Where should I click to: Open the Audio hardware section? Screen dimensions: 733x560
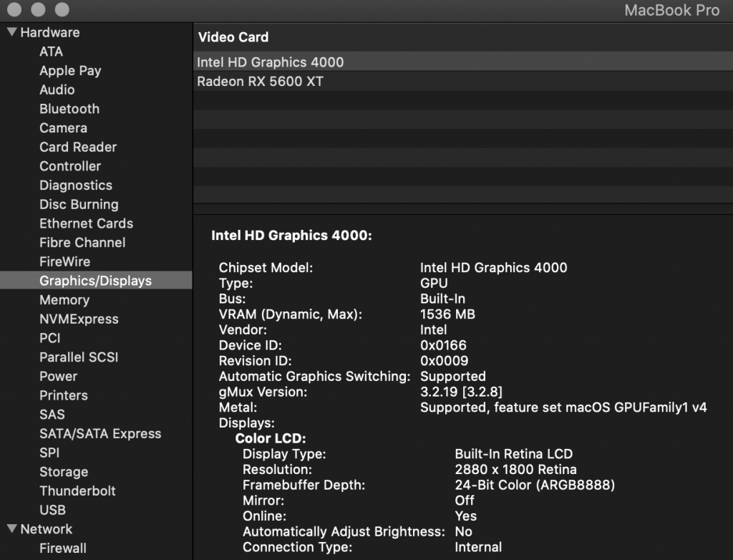pyautogui.click(x=57, y=90)
